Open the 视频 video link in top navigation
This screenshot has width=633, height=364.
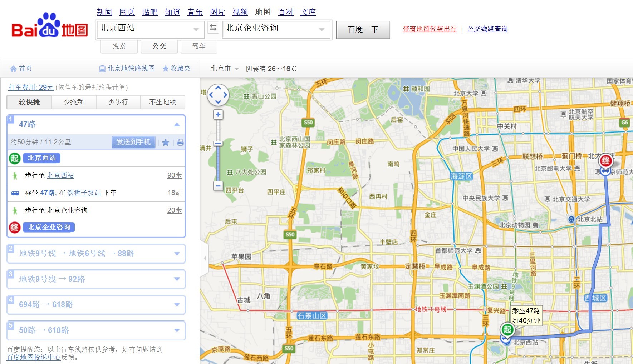point(240,12)
